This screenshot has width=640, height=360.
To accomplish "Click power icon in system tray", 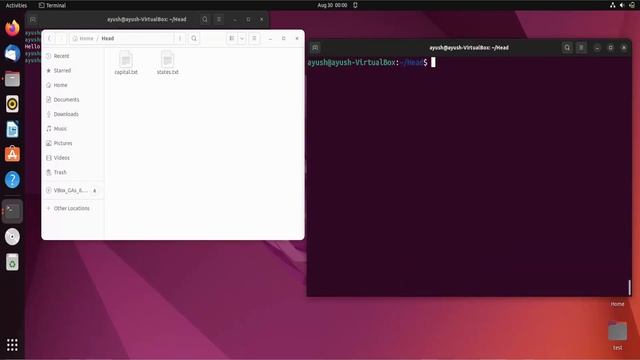I will tap(632, 5).
